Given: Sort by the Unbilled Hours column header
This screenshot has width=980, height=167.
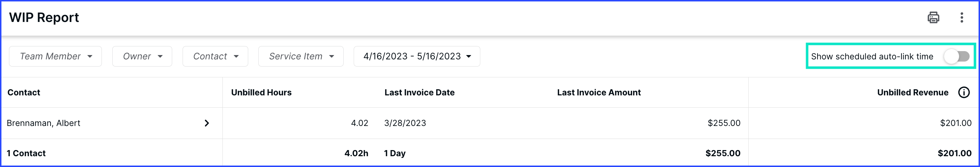Looking at the screenshot, I should pos(262,92).
